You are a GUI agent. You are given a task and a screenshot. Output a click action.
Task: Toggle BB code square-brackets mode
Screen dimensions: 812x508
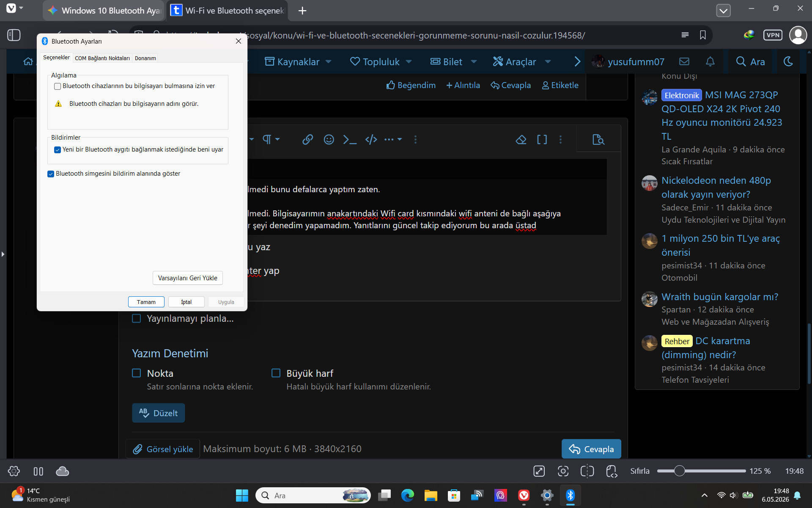(542, 139)
